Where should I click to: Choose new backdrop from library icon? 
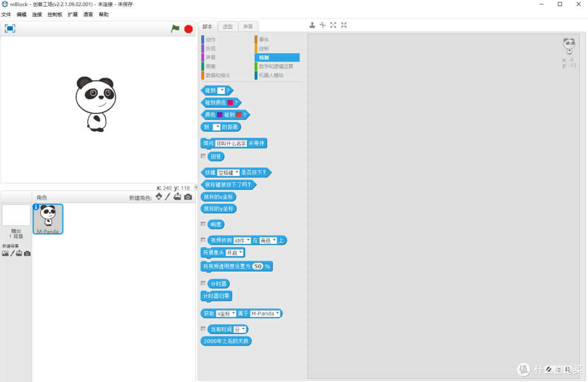tap(5, 254)
